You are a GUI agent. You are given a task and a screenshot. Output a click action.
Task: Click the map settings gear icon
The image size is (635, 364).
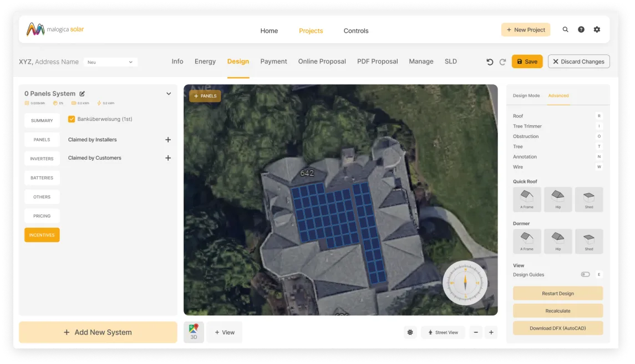click(410, 332)
